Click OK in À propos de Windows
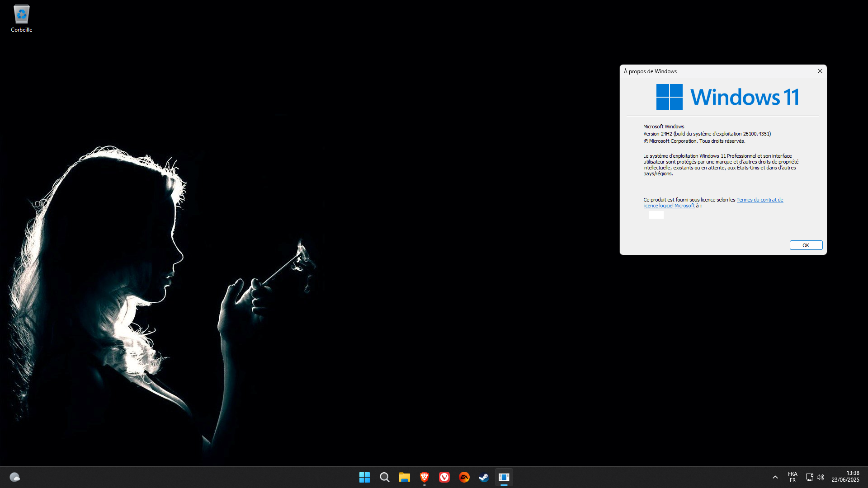The image size is (868, 488). coord(806,245)
